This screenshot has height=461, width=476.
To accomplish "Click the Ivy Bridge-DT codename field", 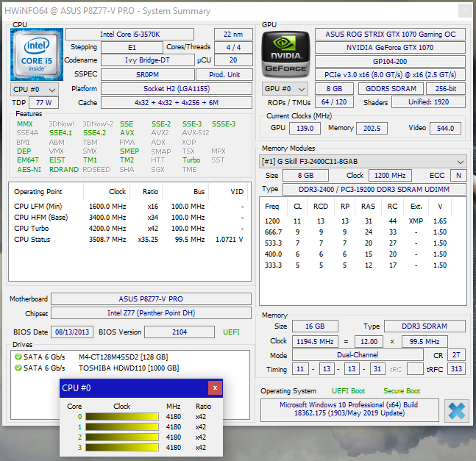I will [148, 60].
